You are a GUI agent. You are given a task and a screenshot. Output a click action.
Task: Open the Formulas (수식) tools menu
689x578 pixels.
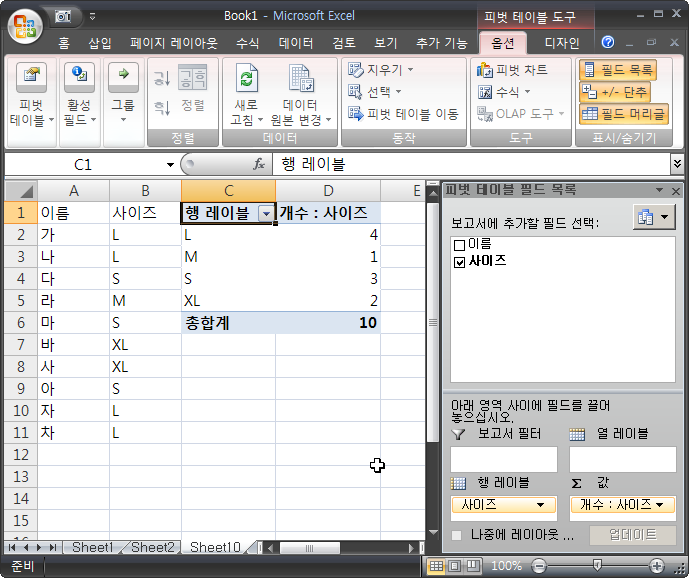[x=504, y=91]
